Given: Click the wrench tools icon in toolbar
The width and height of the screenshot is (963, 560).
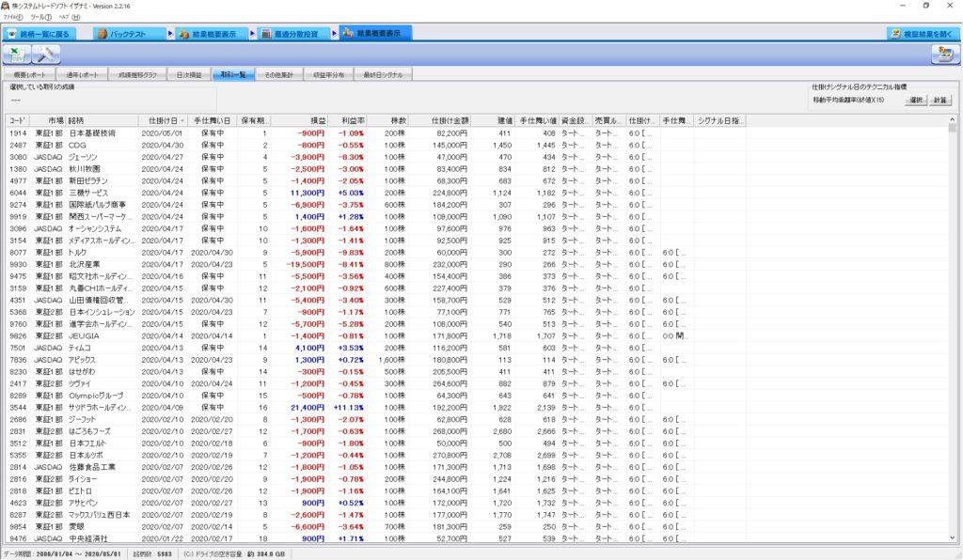Looking at the screenshot, I should point(47,55).
